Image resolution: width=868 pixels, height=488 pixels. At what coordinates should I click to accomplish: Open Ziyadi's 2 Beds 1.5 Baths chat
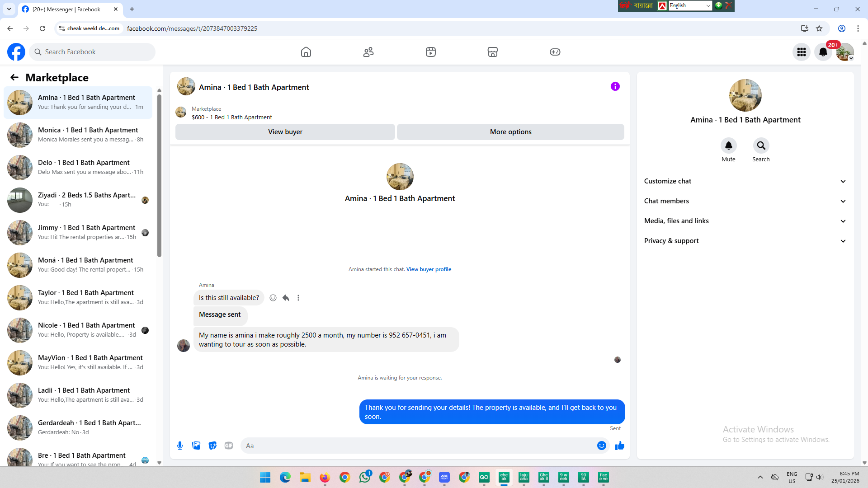78,200
